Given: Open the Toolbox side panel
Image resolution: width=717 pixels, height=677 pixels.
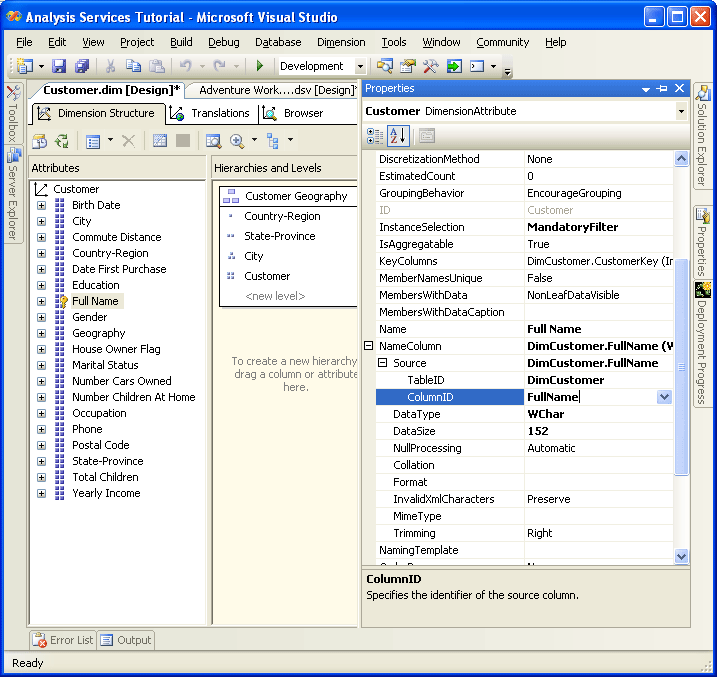Looking at the screenshot, I should tap(12, 114).
